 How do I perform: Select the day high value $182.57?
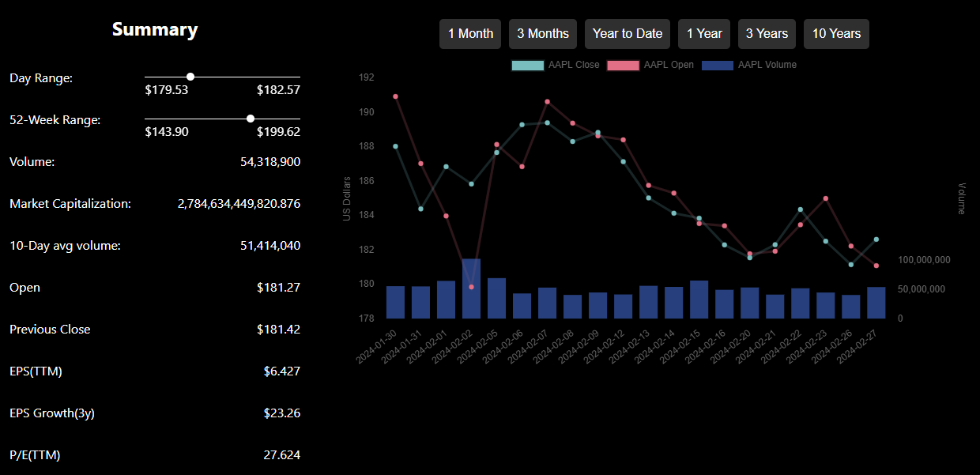(278, 90)
